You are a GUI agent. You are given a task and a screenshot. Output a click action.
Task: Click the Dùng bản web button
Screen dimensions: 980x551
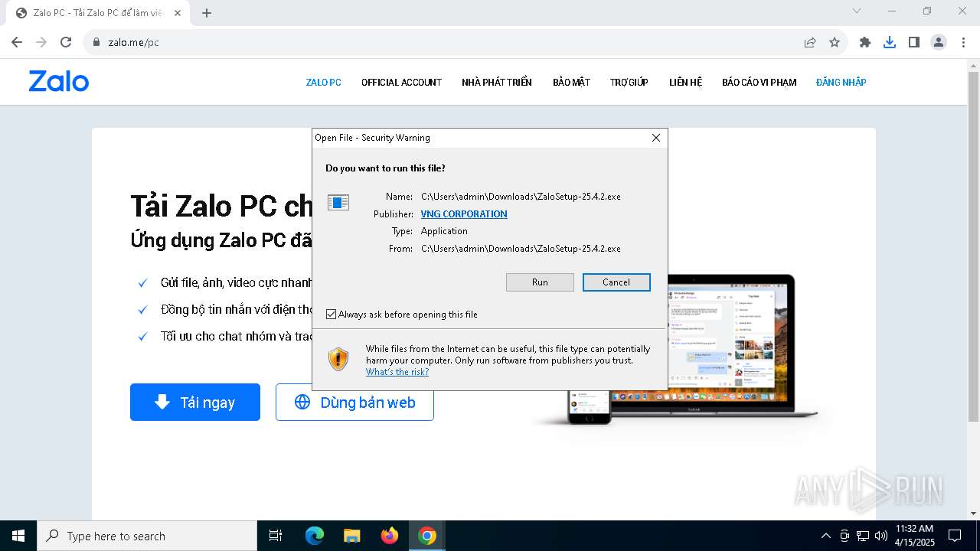[354, 402]
